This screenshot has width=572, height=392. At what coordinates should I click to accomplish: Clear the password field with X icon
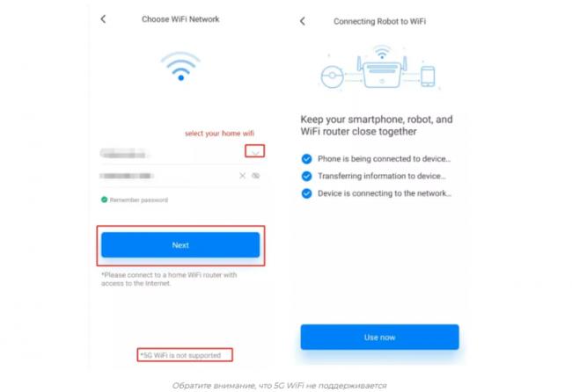point(242,176)
